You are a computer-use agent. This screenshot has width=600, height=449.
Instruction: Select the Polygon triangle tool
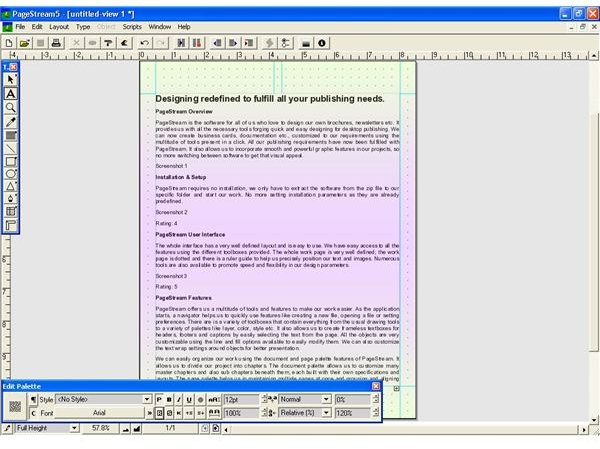11,187
